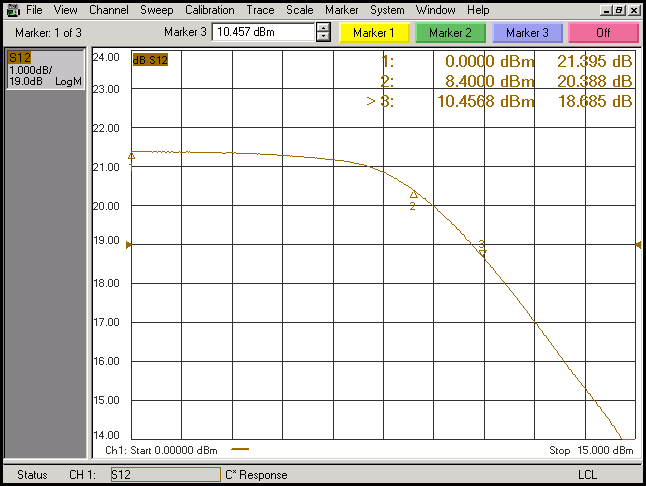Click the right reference level arrow indicator
The width and height of the screenshot is (646, 486).
click(x=638, y=244)
